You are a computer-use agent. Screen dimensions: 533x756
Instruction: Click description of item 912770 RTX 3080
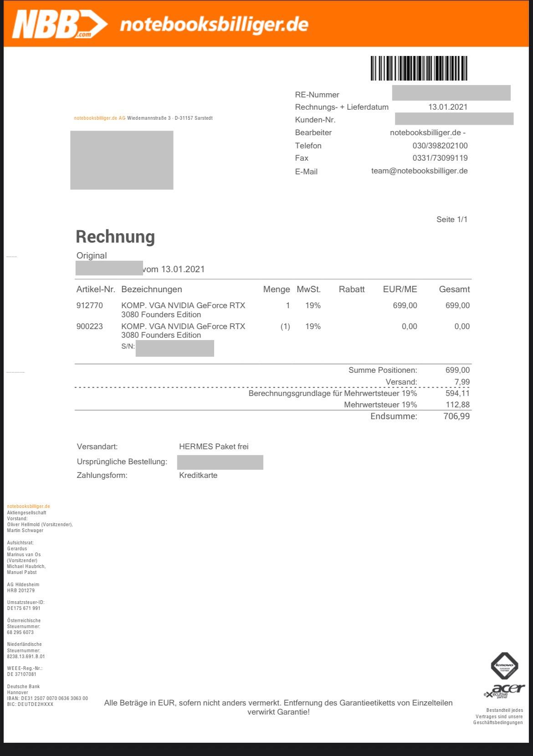click(183, 310)
